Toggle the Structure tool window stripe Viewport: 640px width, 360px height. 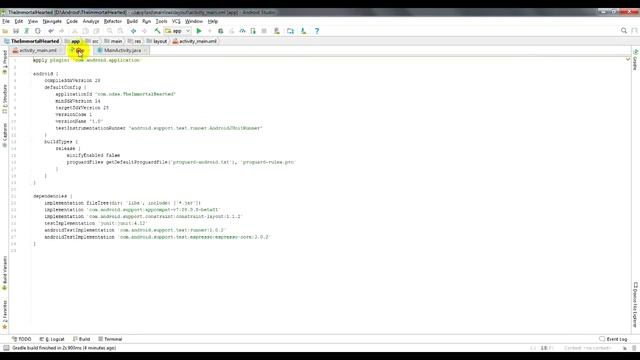click(x=4, y=99)
